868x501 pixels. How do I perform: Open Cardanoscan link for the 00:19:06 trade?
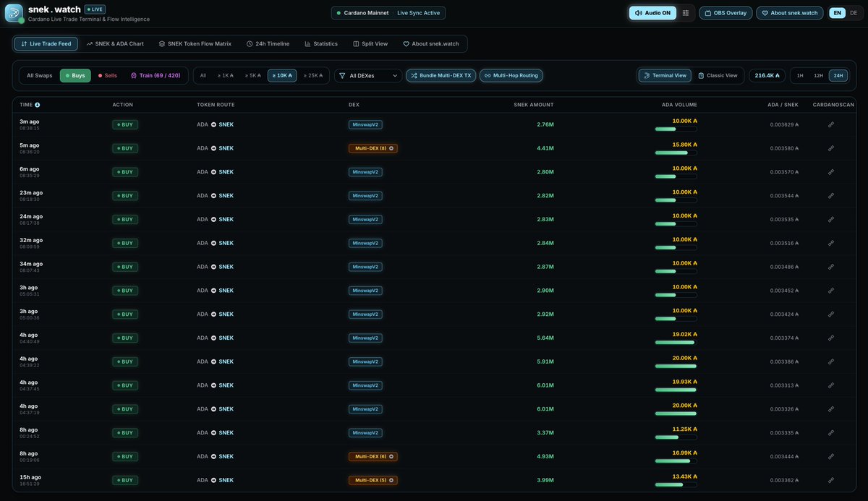pos(831,457)
